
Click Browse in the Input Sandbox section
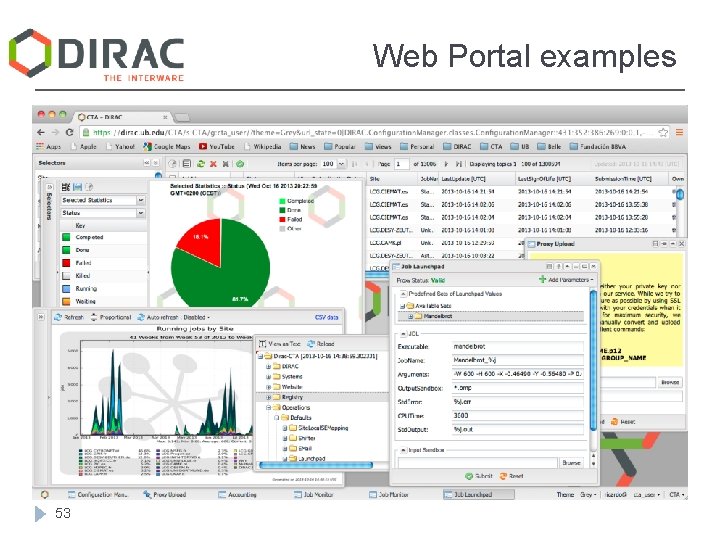572,463
